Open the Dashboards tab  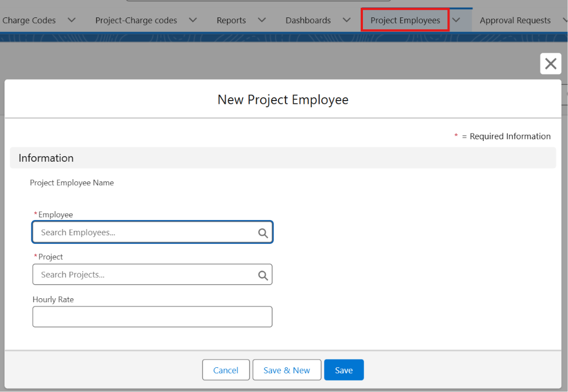click(x=308, y=20)
